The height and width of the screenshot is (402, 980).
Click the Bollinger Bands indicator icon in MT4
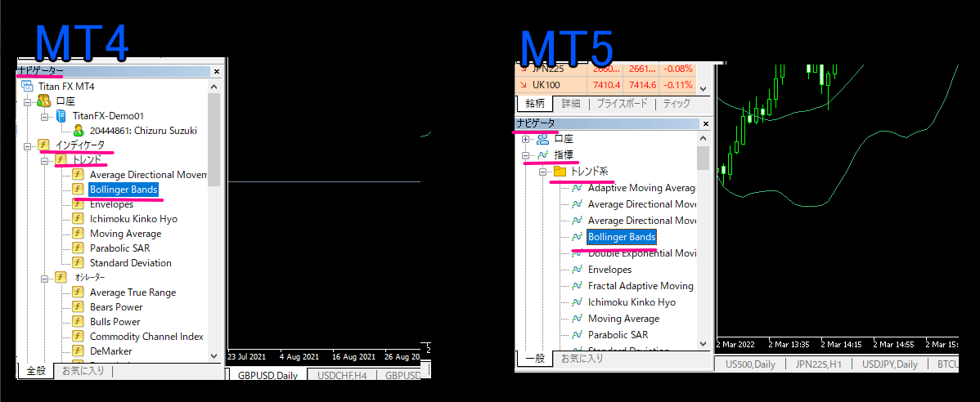click(x=79, y=189)
